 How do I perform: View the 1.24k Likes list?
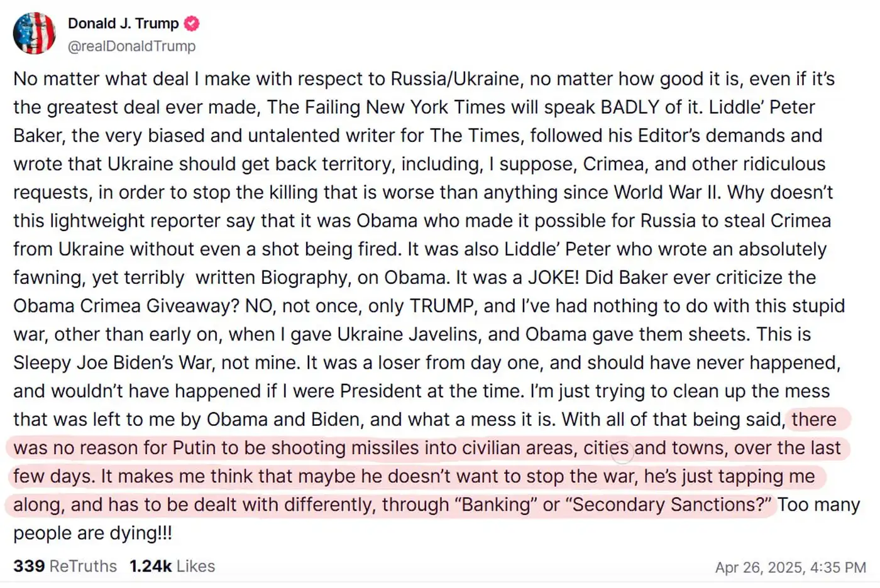(x=172, y=566)
